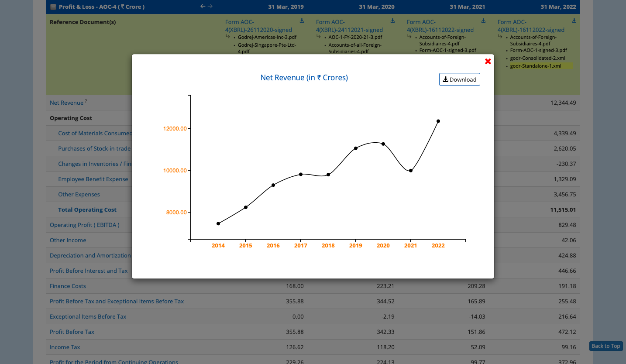This screenshot has height=364, width=626.
Task: Open Profit Before Tax and Exceptional Items link
Action: click(x=117, y=302)
